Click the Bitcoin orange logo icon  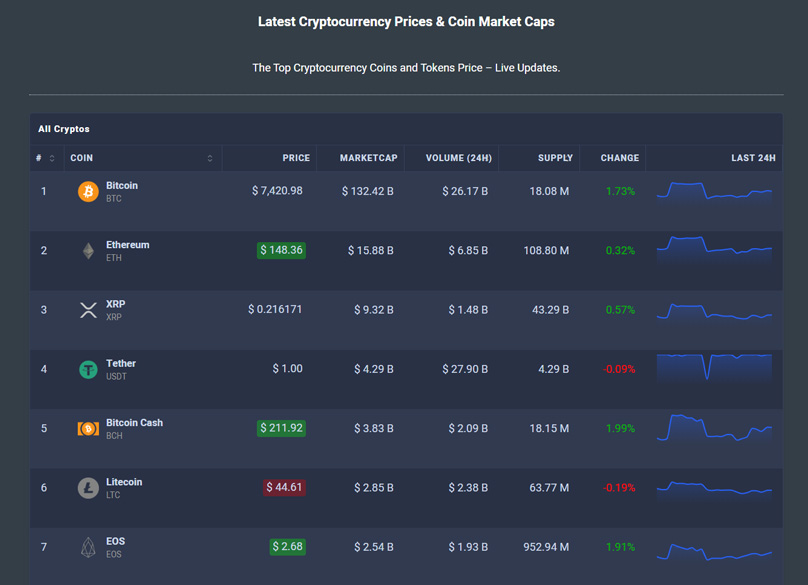point(88,192)
